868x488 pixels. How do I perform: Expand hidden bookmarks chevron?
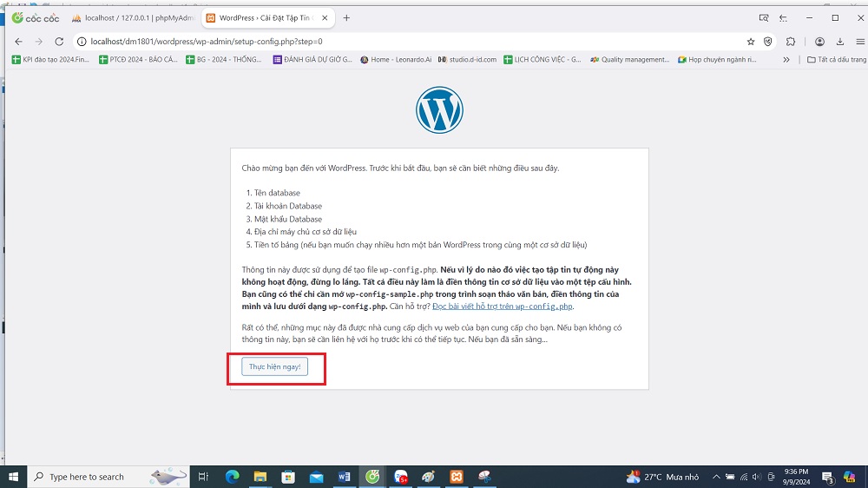point(786,59)
